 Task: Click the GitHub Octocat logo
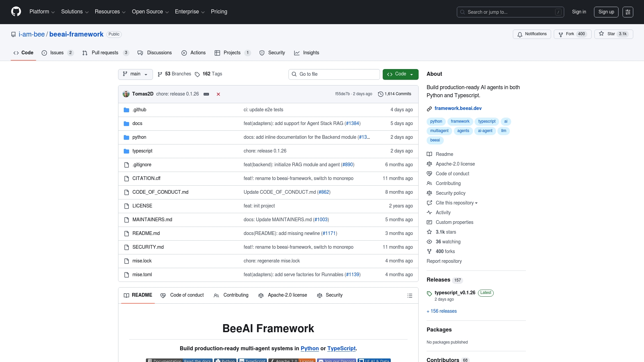tap(16, 12)
